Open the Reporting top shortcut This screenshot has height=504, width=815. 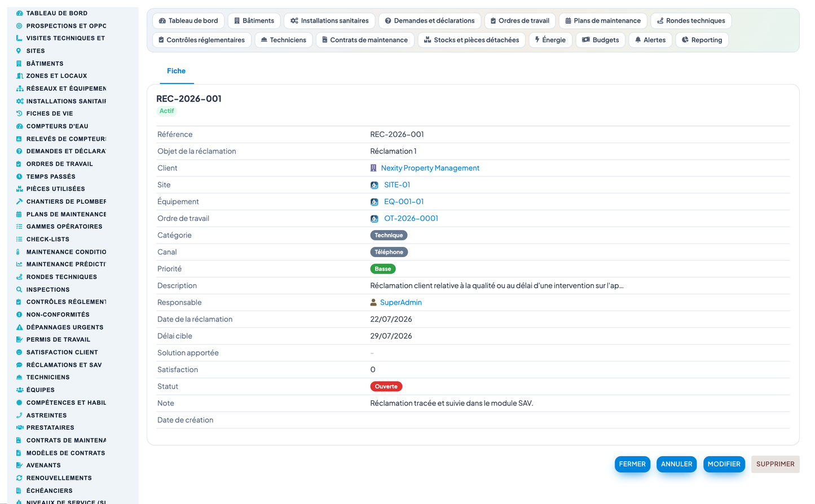pyautogui.click(x=702, y=40)
